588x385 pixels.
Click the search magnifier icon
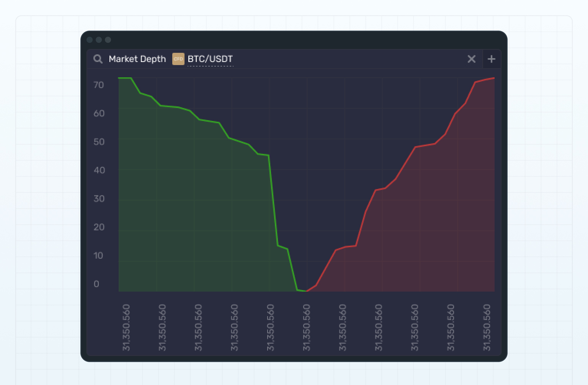[98, 59]
